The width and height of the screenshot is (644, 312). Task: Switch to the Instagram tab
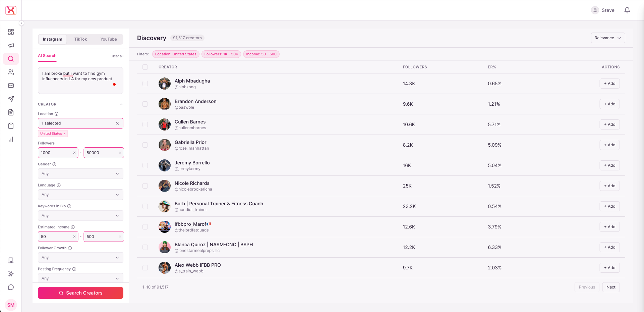53,39
